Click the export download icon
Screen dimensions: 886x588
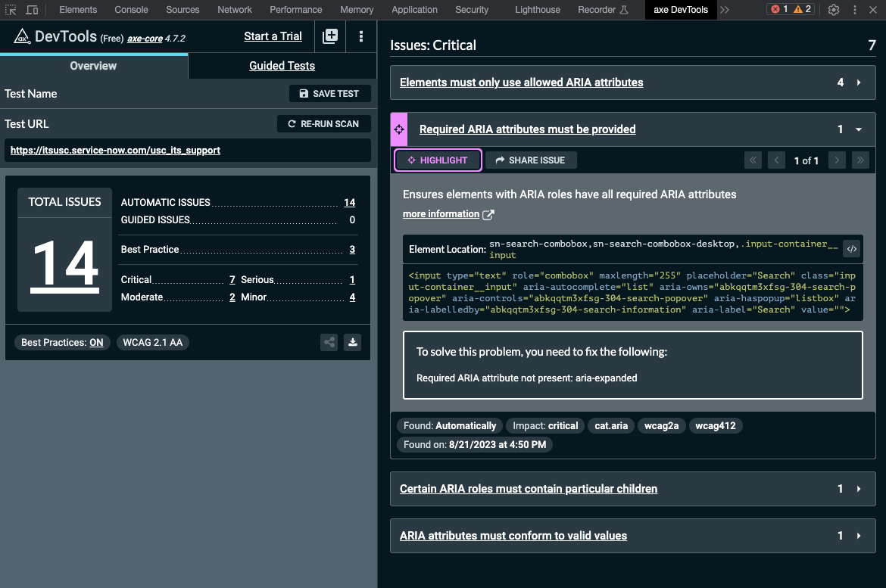pyautogui.click(x=352, y=342)
